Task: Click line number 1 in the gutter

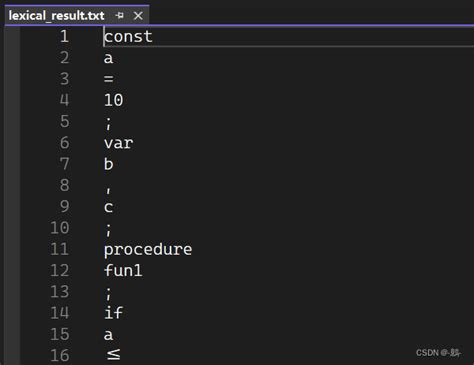Action: (64, 36)
